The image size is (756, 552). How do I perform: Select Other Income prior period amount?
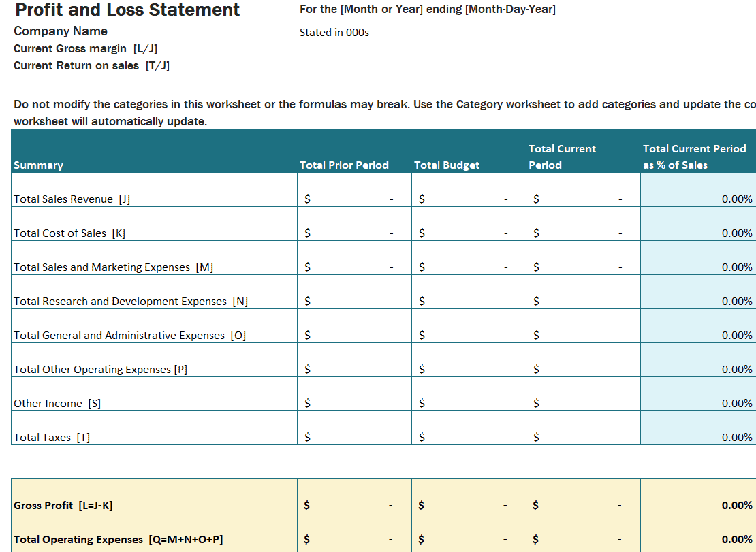point(354,394)
